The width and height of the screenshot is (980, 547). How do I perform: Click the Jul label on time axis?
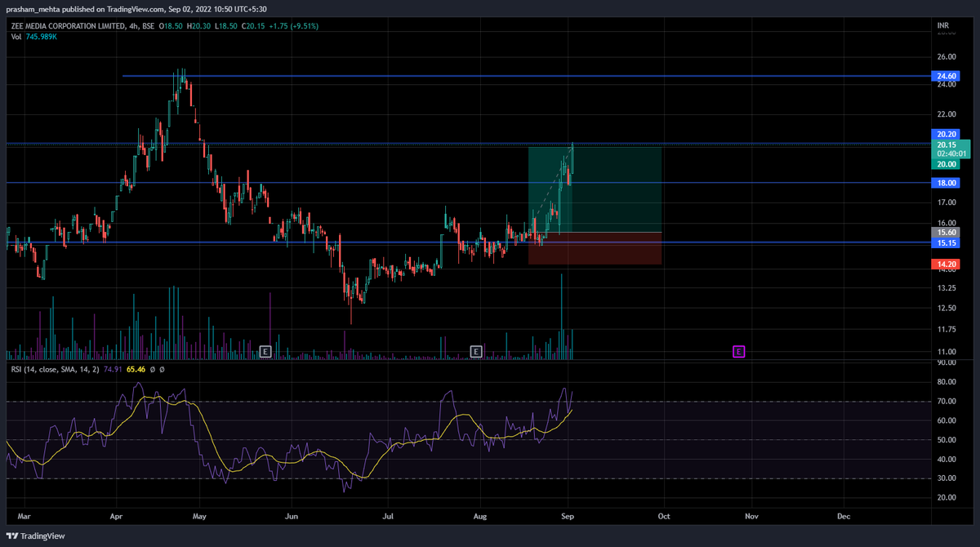(x=388, y=516)
